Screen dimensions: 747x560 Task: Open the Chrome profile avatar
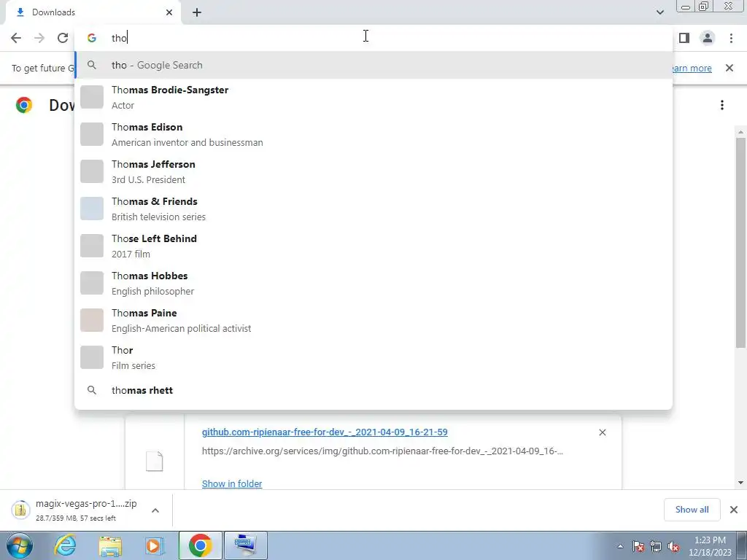pyautogui.click(x=708, y=38)
